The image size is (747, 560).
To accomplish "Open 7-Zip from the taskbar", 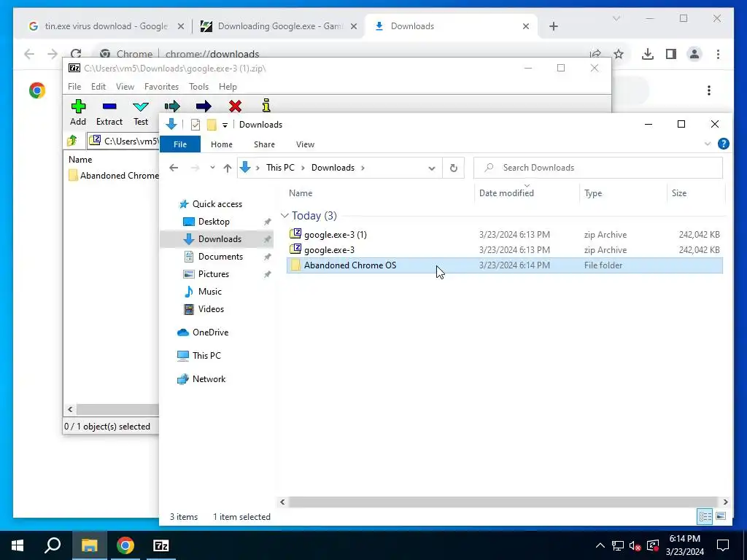I will 161,545.
